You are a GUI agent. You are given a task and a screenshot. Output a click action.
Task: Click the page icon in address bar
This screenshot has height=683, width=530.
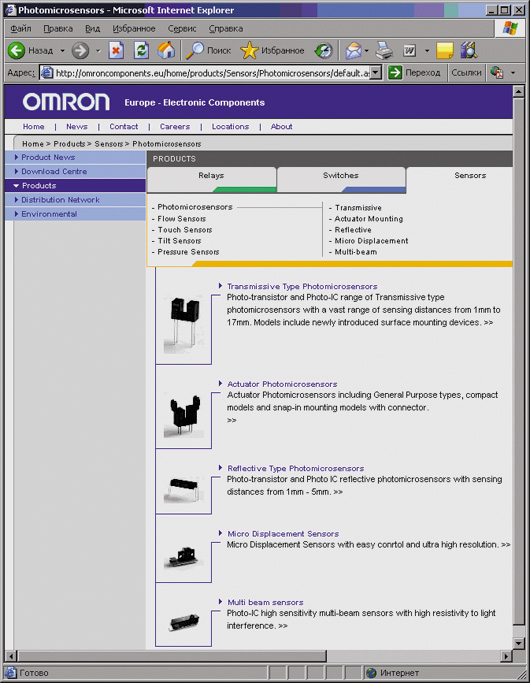[47, 73]
